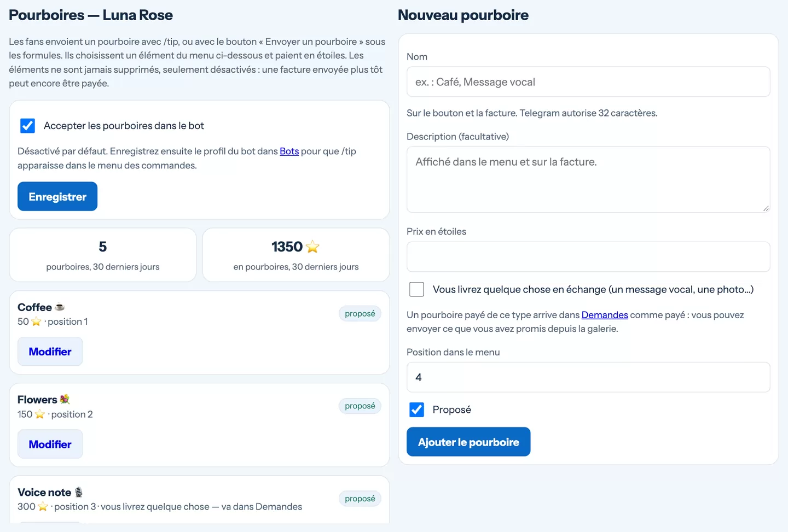Image resolution: width=788 pixels, height=532 pixels.
Task: Focus the Prix en étoiles field
Action: pos(588,257)
